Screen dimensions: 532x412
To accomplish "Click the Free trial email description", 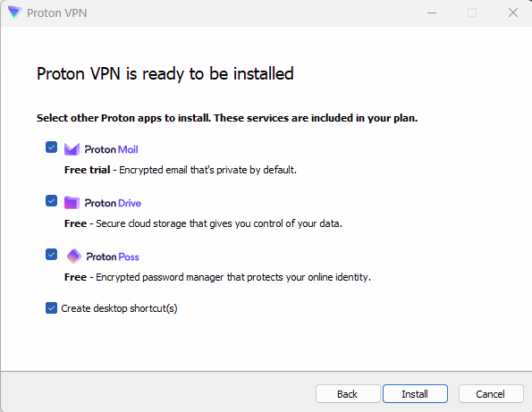I will pyautogui.click(x=181, y=170).
